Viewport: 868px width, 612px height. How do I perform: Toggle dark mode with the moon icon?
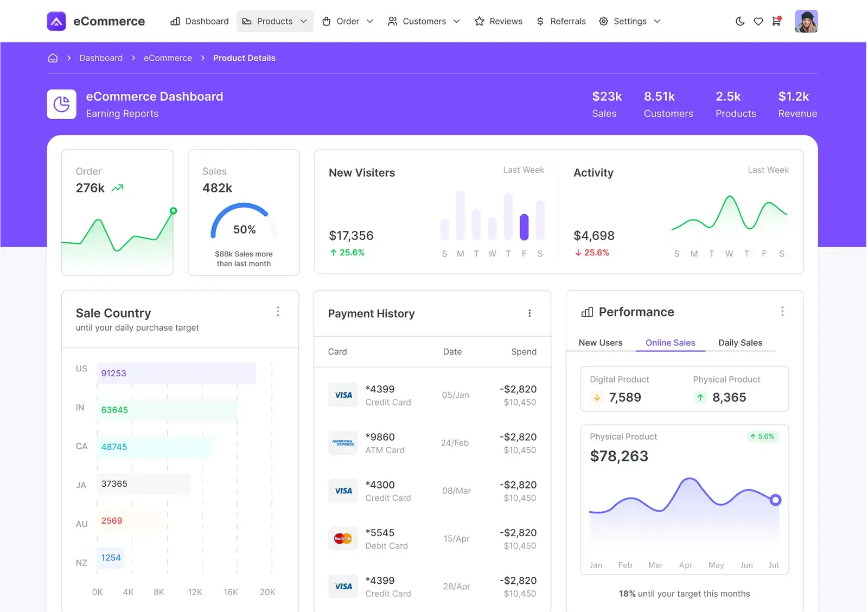740,22
